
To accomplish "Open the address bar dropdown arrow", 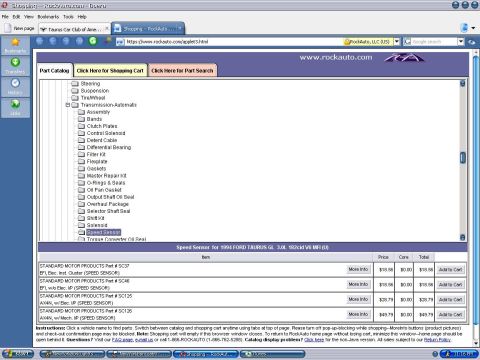I will click(397, 42).
